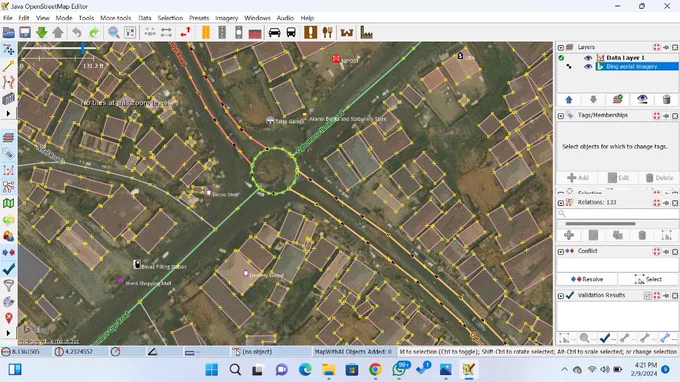Viewport: 680px width, 382px height.
Task: Click the Save floppy disk icon
Action: 25,33
